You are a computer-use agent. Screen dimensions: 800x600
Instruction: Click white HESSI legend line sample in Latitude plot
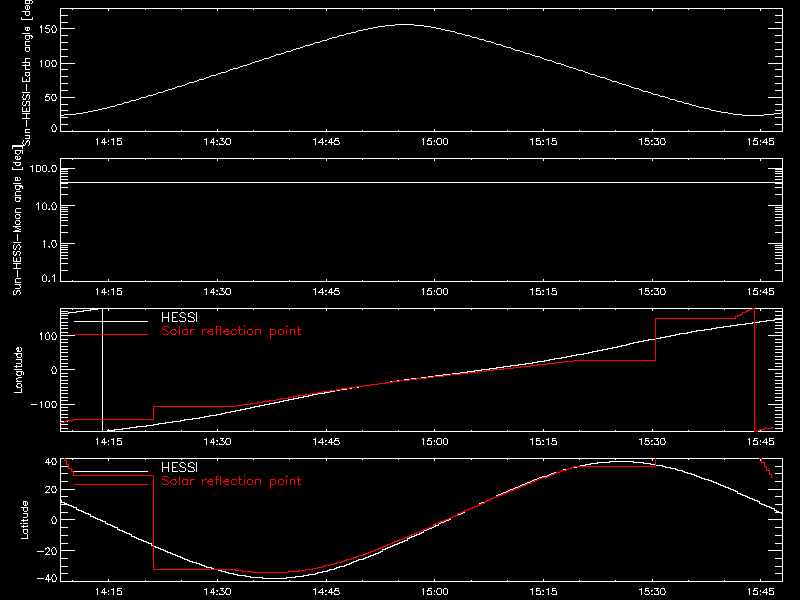coord(111,471)
